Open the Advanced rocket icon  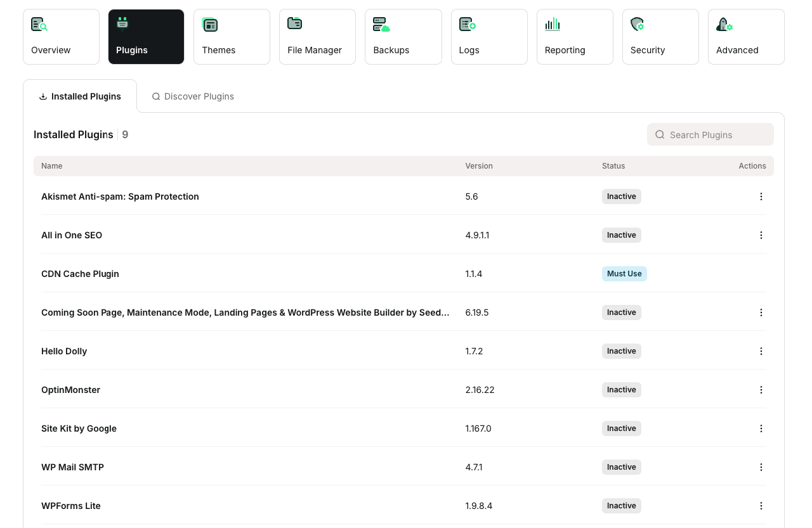724,25
